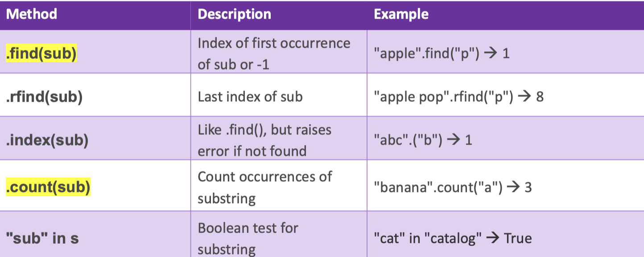Click the "Last index of sub" description
644x257 pixels.
250,97
